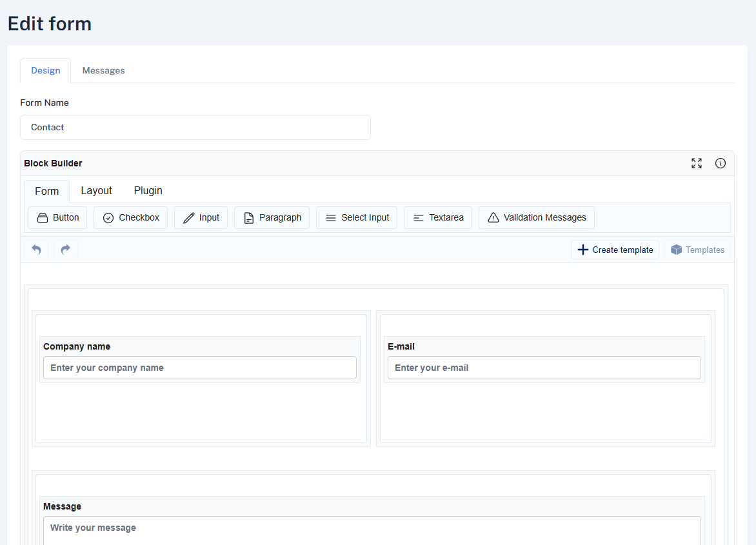Image resolution: width=756 pixels, height=545 pixels.
Task: Click the undo arrow icon
Action: click(x=36, y=250)
